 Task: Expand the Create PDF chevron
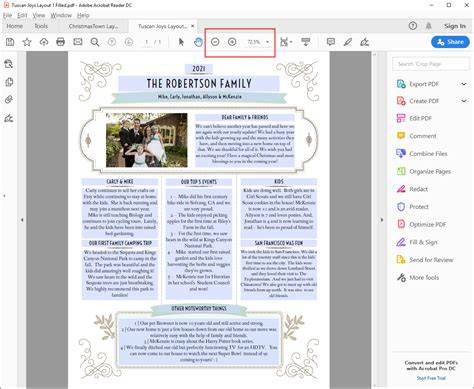pyautogui.click(x=464, y=101)
